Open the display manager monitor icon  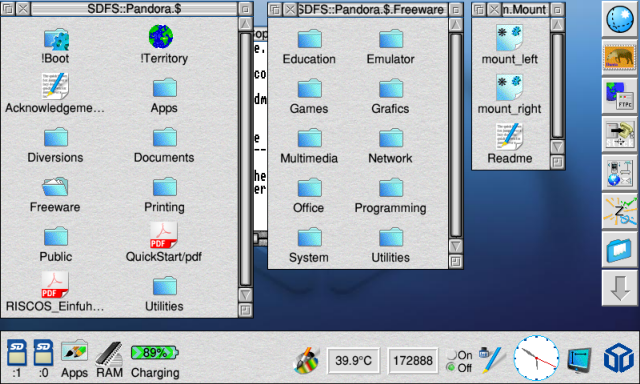point(579,360)
